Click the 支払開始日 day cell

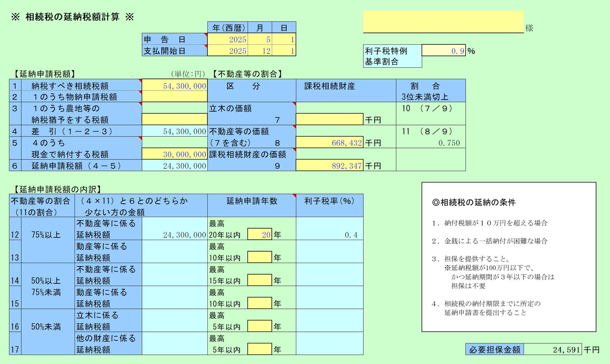[284, 50]
